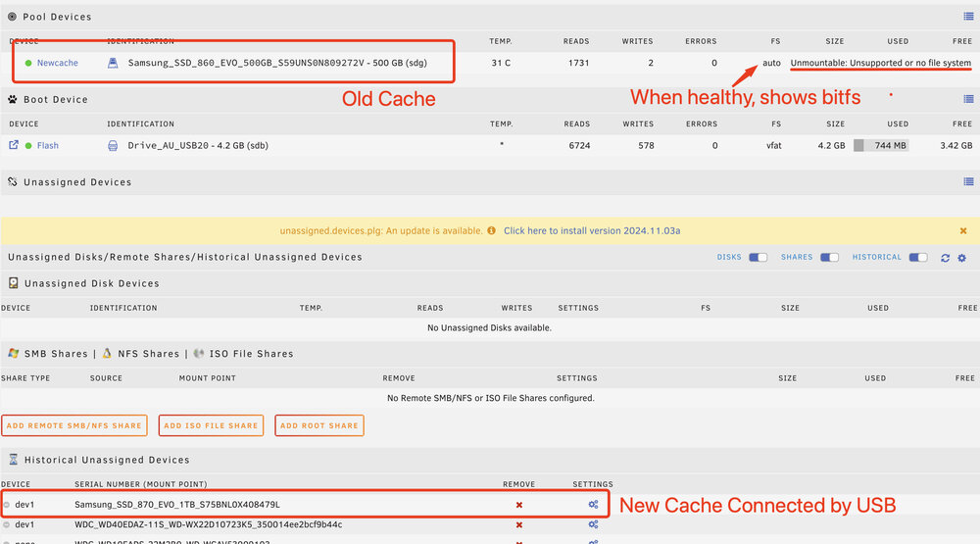Click No Unassigned Disks available message
The width and height of the screenshot is (980, 544).
489,327
